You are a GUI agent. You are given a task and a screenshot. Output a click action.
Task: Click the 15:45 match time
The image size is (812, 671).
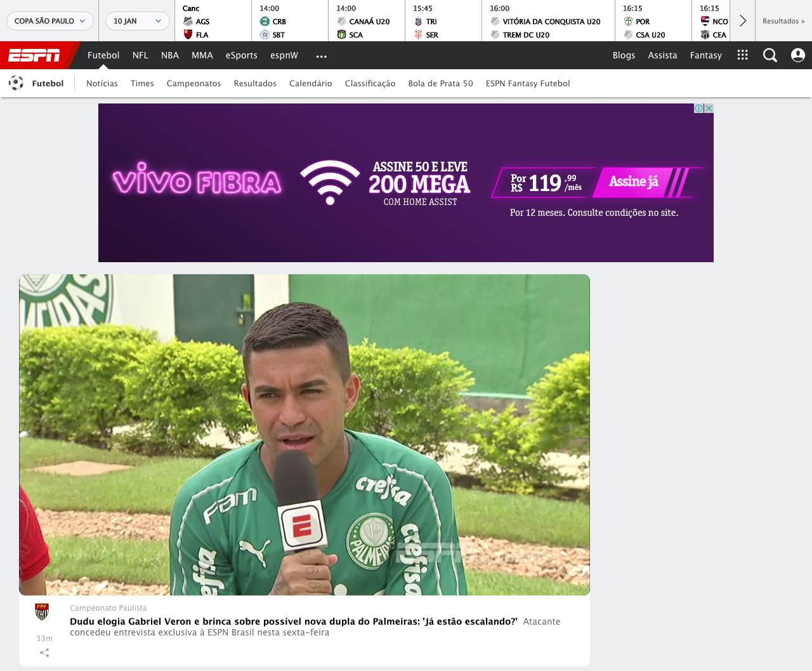pyautogui.click(x=423, y=8)
